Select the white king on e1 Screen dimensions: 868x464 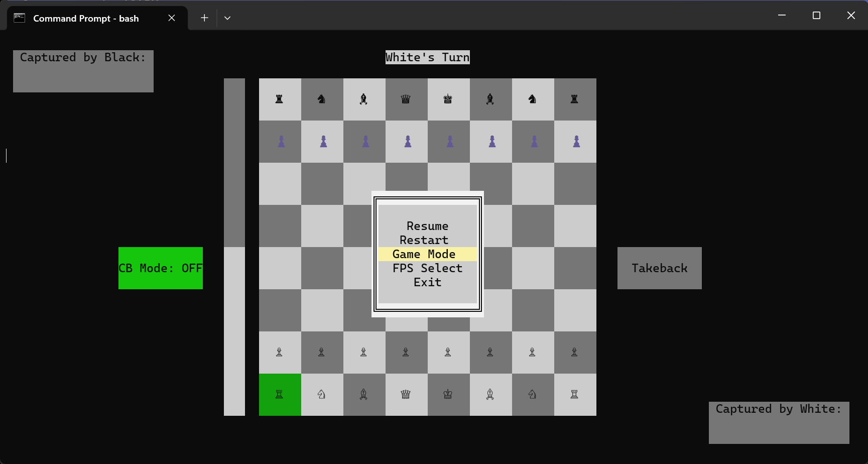[448, 395]
